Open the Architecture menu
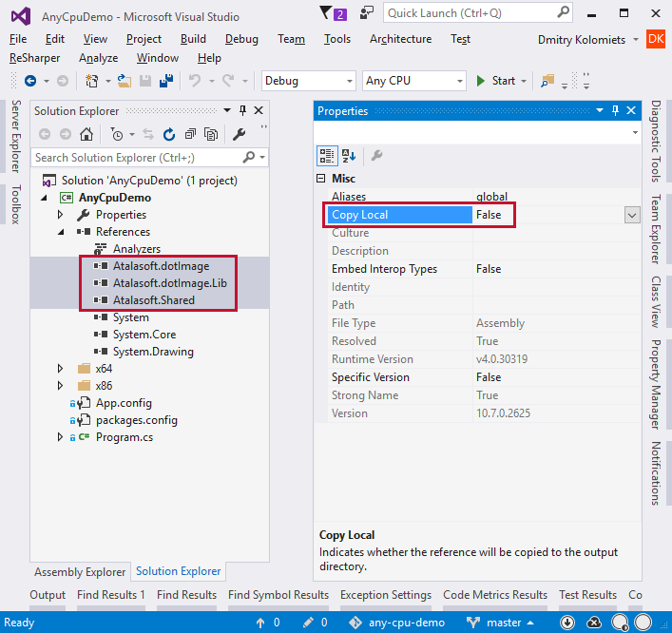Screen dimensions: 672x633 tap(401, 39)
